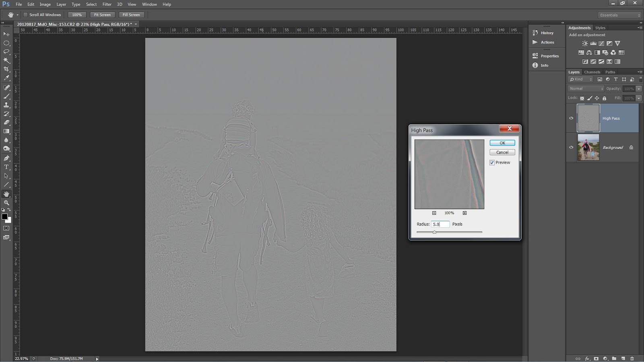Open the History panel

[547, 33]
